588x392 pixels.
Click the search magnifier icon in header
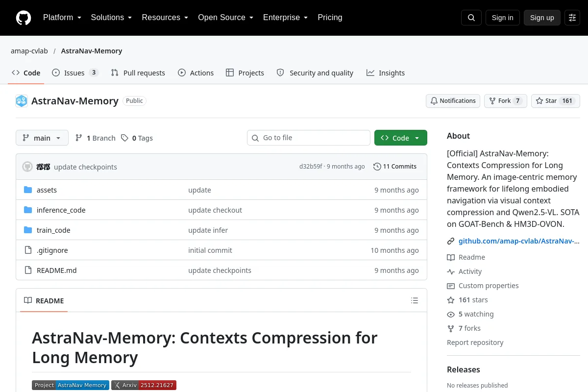pos(471,18)
